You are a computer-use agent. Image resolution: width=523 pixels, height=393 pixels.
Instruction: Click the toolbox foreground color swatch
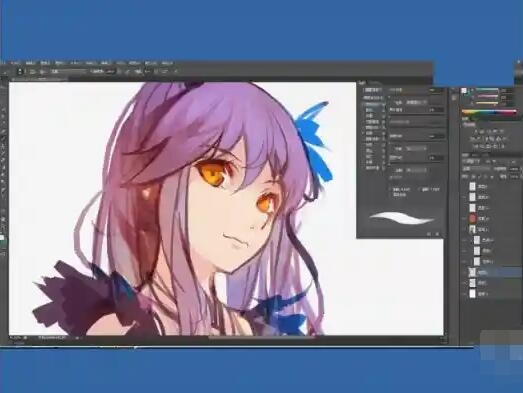point(2,238)
